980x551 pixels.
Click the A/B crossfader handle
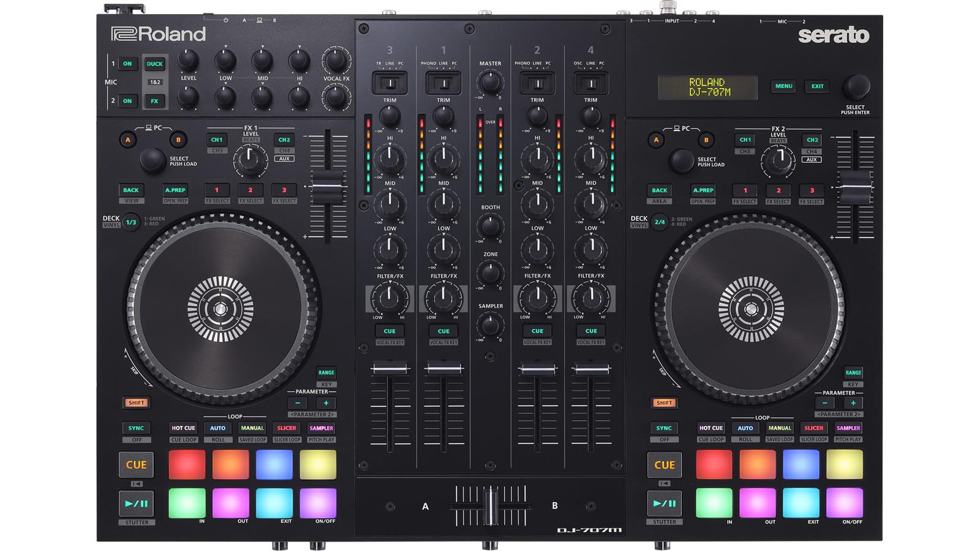[490, 506]
